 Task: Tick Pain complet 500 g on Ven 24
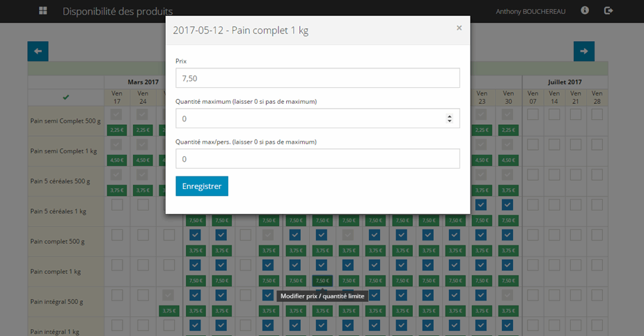(x=143, y=235)
